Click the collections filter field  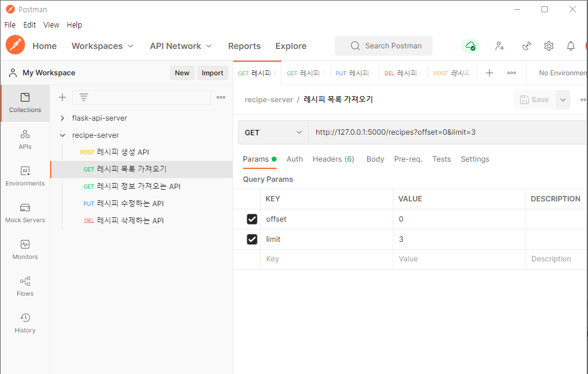click(x=141, y=97)
